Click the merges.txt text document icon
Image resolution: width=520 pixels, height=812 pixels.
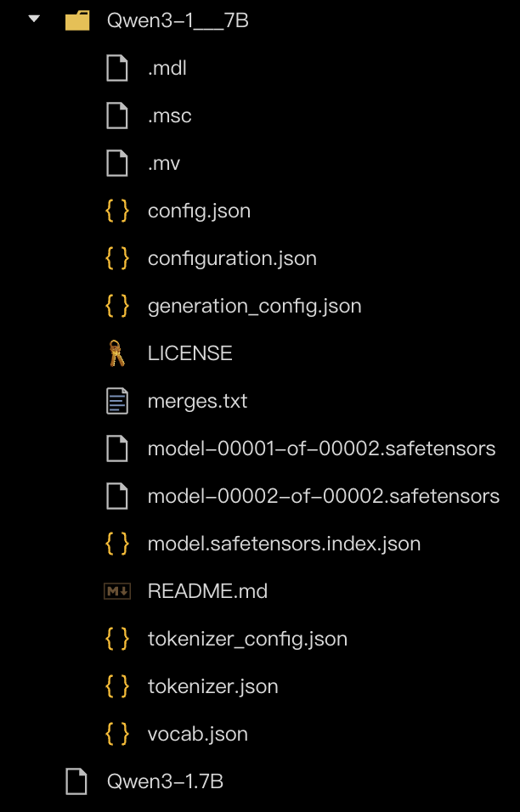[117, 401]
